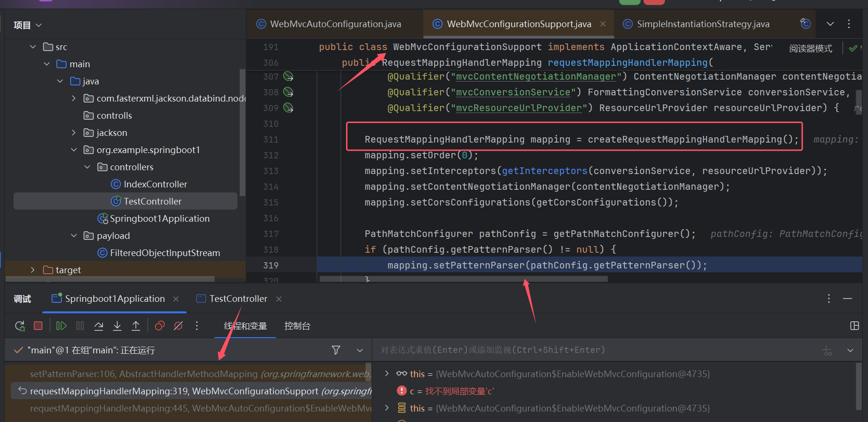The image size is (868, 422).
Task: View breakpoints icon
Action: [x=160, y=326]
